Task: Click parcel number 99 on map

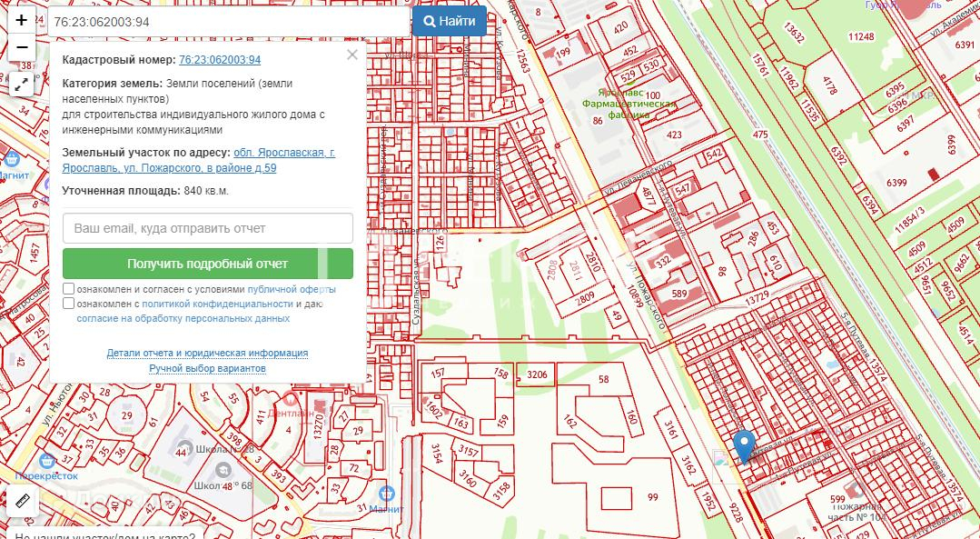Action: [653, 498]
